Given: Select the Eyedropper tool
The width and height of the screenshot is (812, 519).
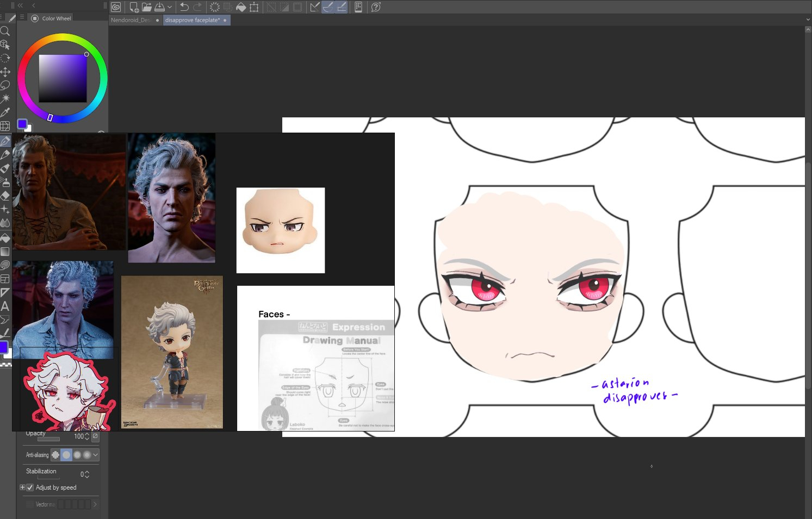Looking at the screenshot, I should pos(5,112).
